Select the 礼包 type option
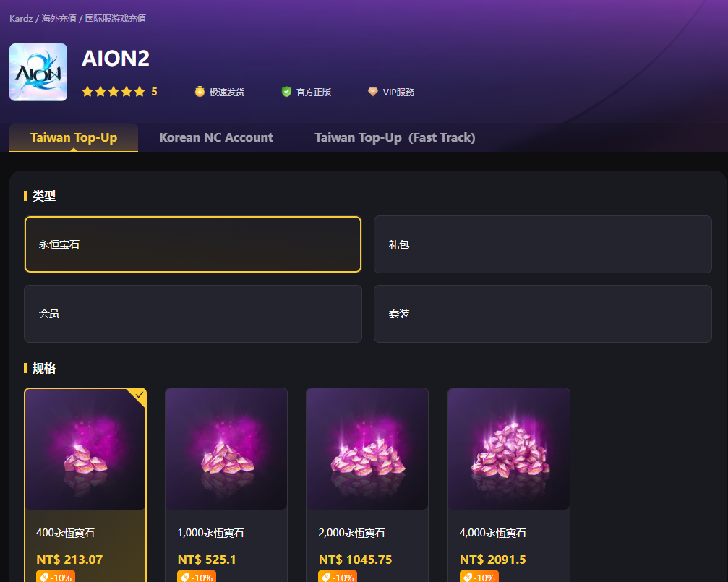This screenshot has height=582, width=728. pyautogui.click(x=542, y=244)
